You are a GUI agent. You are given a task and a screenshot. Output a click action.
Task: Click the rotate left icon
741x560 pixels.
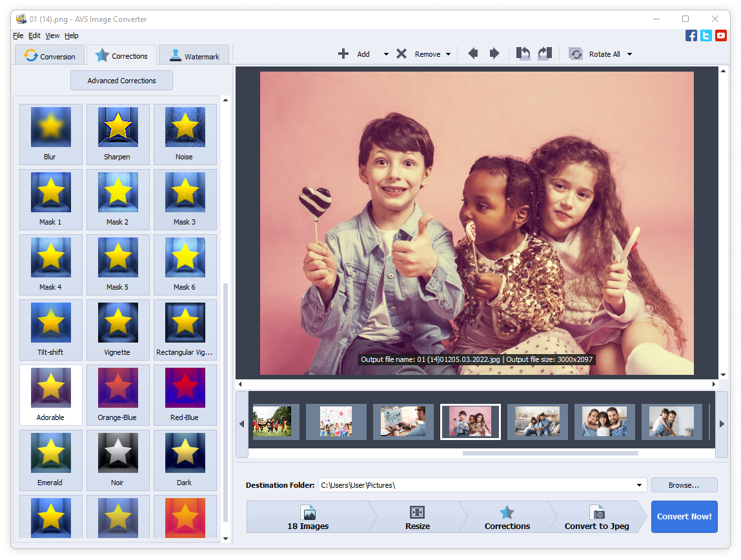pos(523,54)
